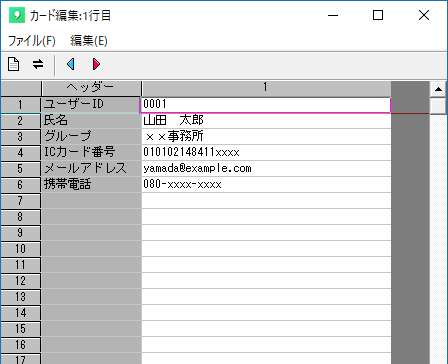This screenshot has height=364, width=448.
Task: Click the vertical scrollbar thumb
Action: (438, 106)
